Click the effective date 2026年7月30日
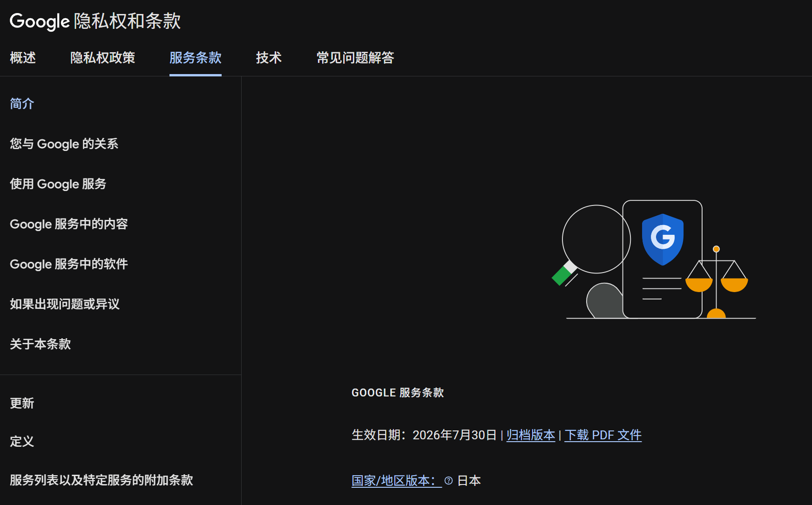 454,435
